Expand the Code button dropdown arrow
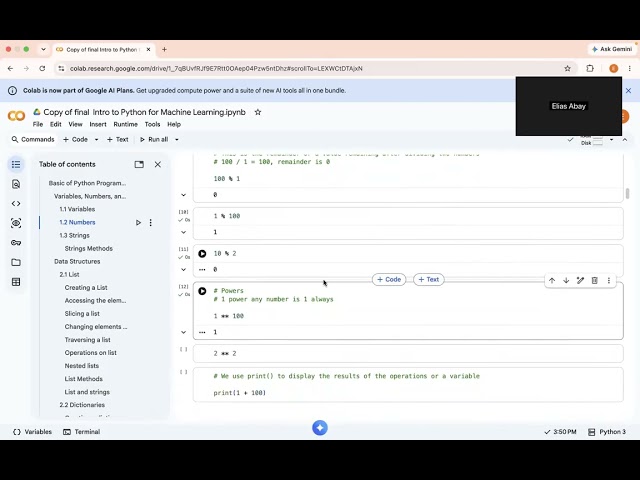 (96, 140)
